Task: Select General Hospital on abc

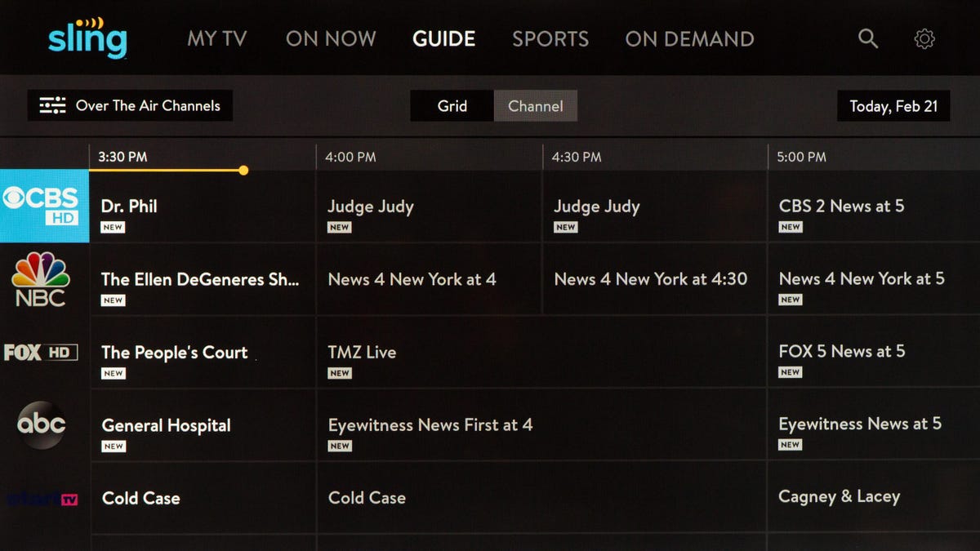Action: tap(203, 425)
